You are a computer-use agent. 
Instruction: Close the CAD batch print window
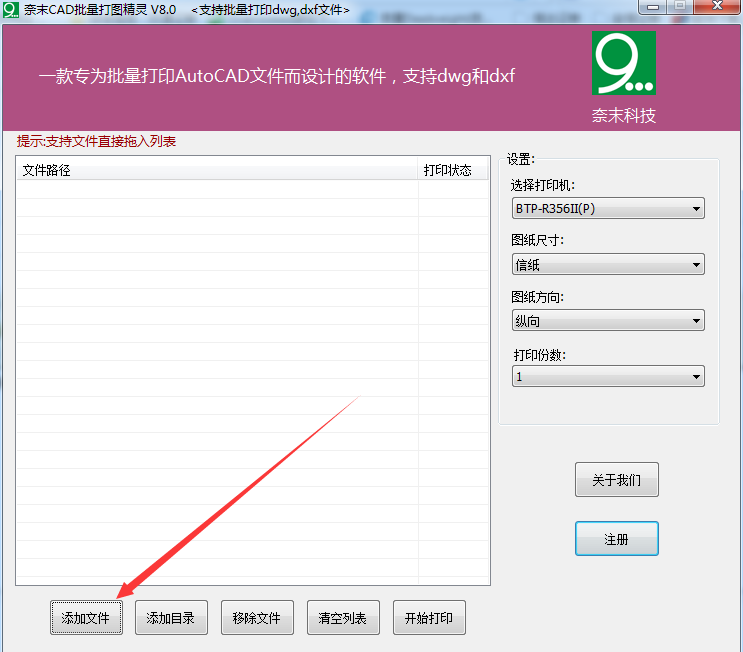[x=717, y=7]
